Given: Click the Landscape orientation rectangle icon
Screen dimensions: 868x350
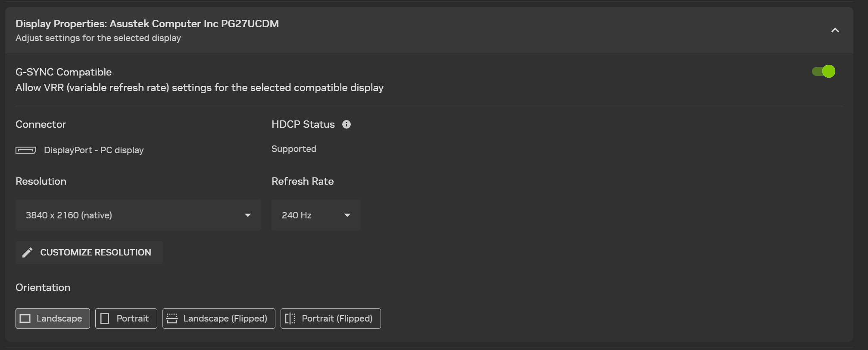Looking at the screenshot, I should (x=25, y=318).
